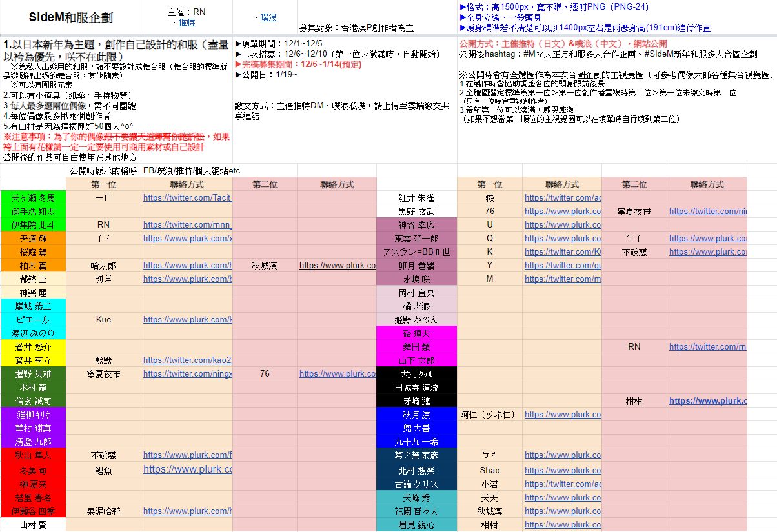Open 76's Plurk link in 握野 英雄's row

(x=338, y=373)
